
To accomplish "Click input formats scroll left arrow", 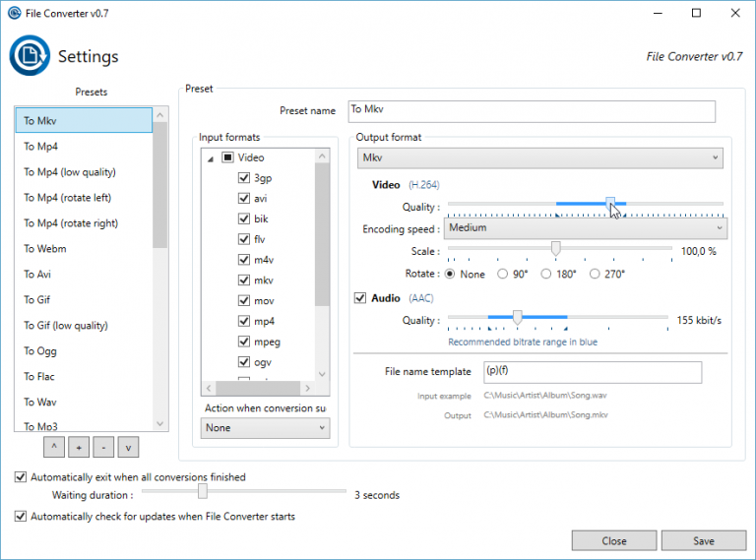I will click(x=209, y=388).
